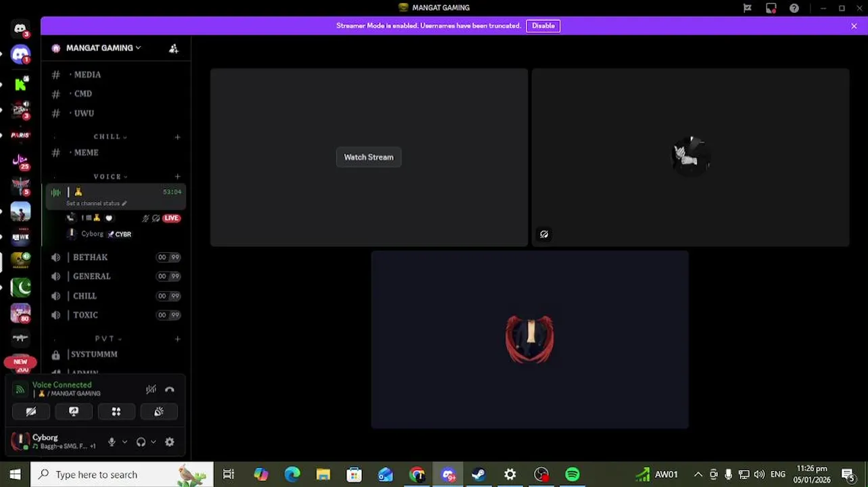Mute microphone in user panel
This screenshot has width=868, height=487.
click(112, 442)
